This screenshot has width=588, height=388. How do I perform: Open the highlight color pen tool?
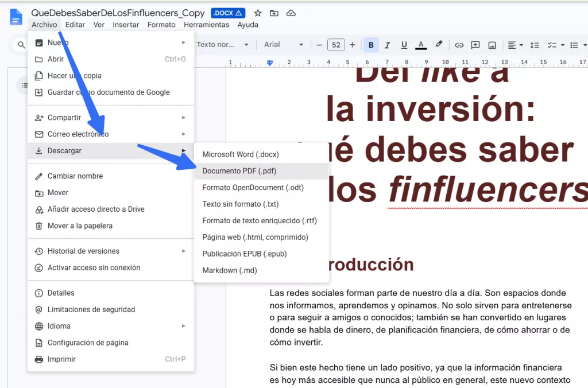[438, 45]
